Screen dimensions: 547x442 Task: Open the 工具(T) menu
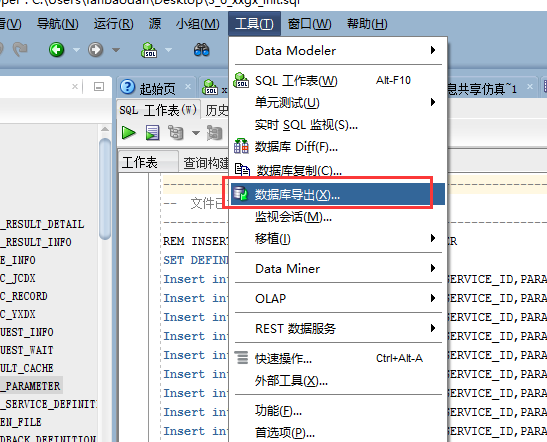pyautogui.click(x=254, y=24)
